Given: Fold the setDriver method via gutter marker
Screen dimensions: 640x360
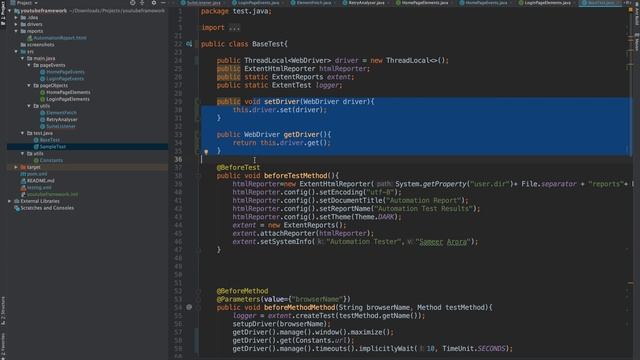Looking at the screenshot, I should coord(198,102).
